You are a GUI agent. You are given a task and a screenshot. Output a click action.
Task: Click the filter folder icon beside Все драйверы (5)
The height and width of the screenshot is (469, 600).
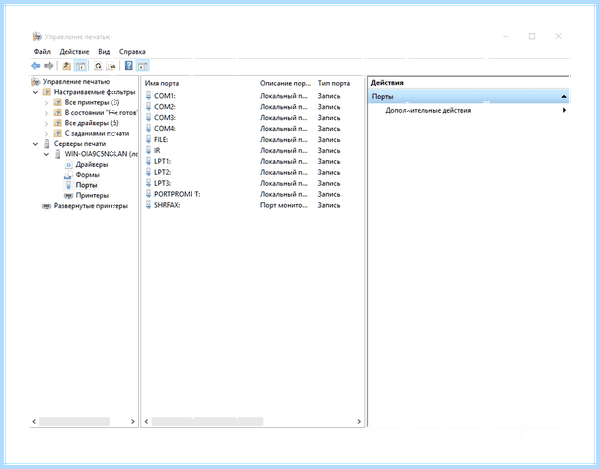(57, 123)
